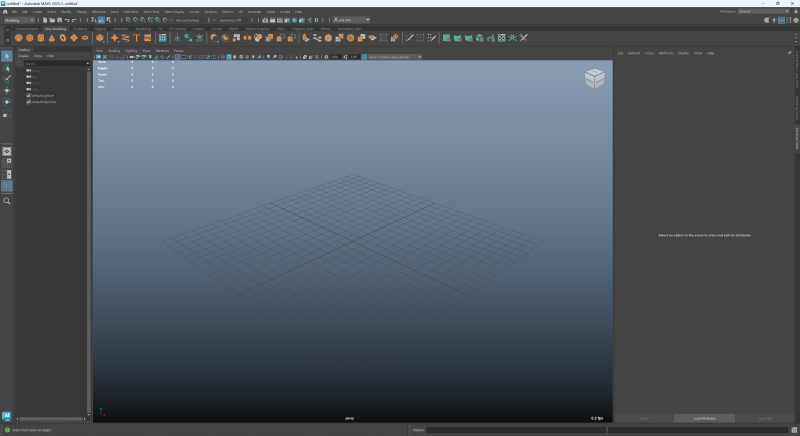Create a polygon cube from the shelf
The width and height of the screenshot is (800, 436).
tap(30, 38)
